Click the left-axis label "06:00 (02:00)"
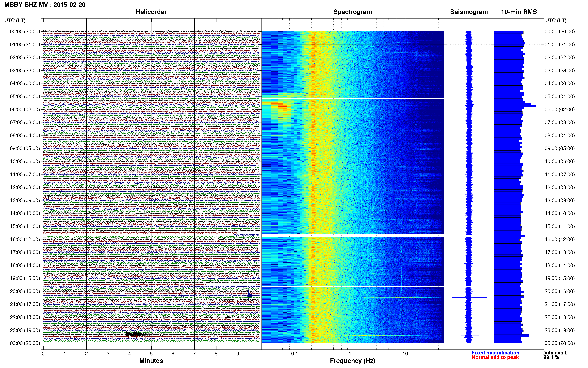 coord(25,109)
